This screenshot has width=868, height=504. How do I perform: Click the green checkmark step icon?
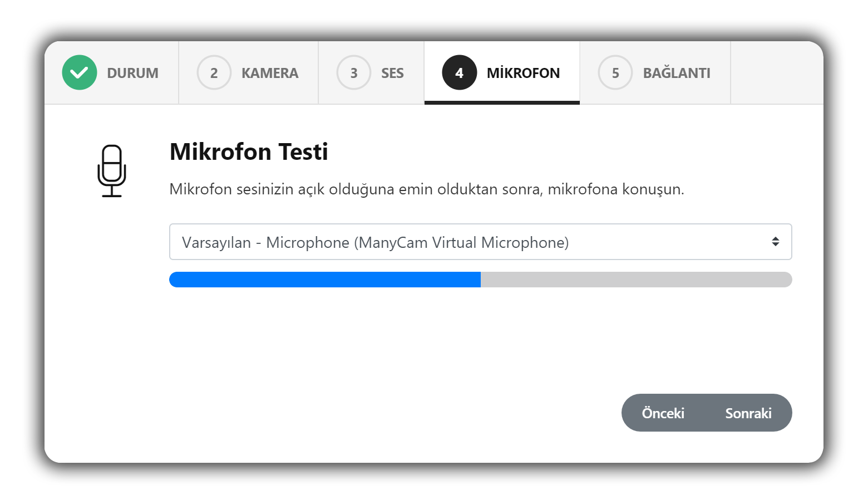click(x=80, y=72)
